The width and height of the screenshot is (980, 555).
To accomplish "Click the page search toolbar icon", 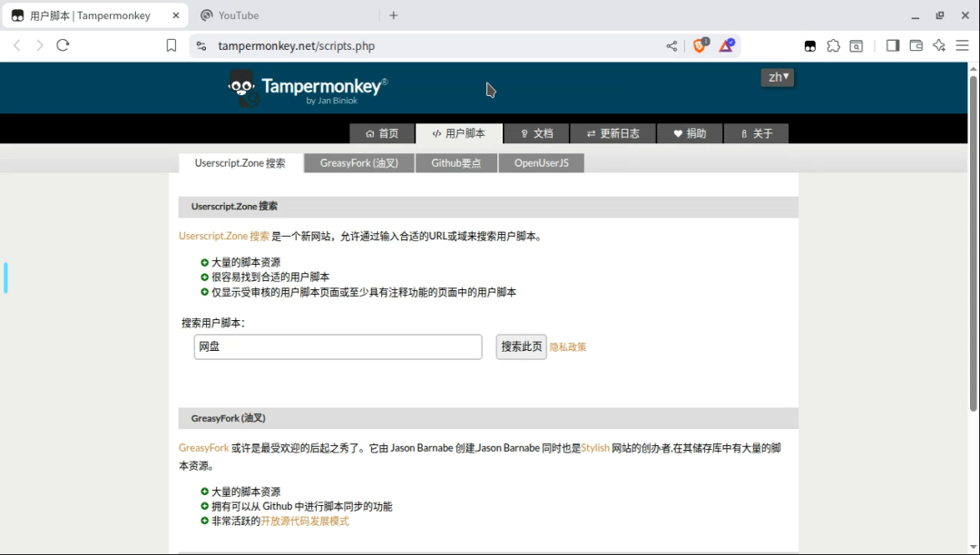I will 857,45.
